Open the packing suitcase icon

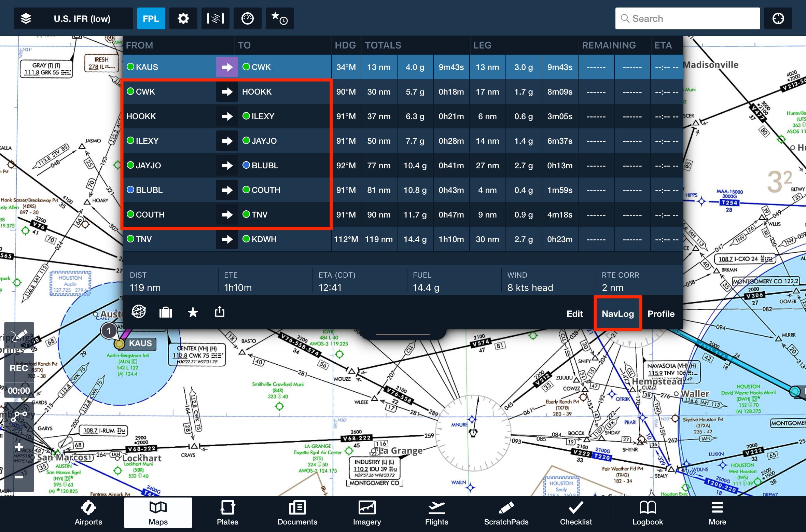pyautogui.click(x=166, y=312)
